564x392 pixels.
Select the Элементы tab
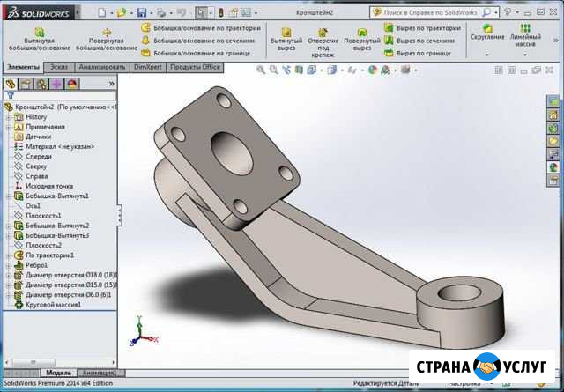click(x=24, y=67)
